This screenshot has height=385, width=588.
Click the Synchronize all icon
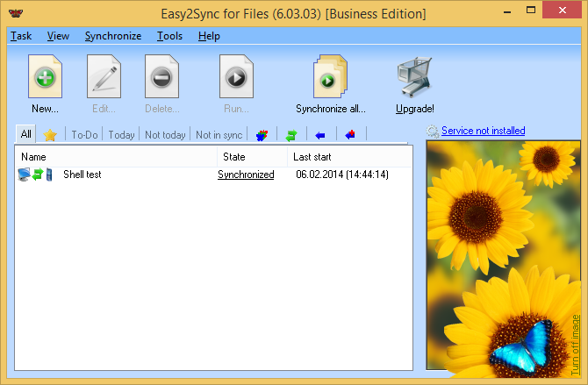tap(330, 78)
